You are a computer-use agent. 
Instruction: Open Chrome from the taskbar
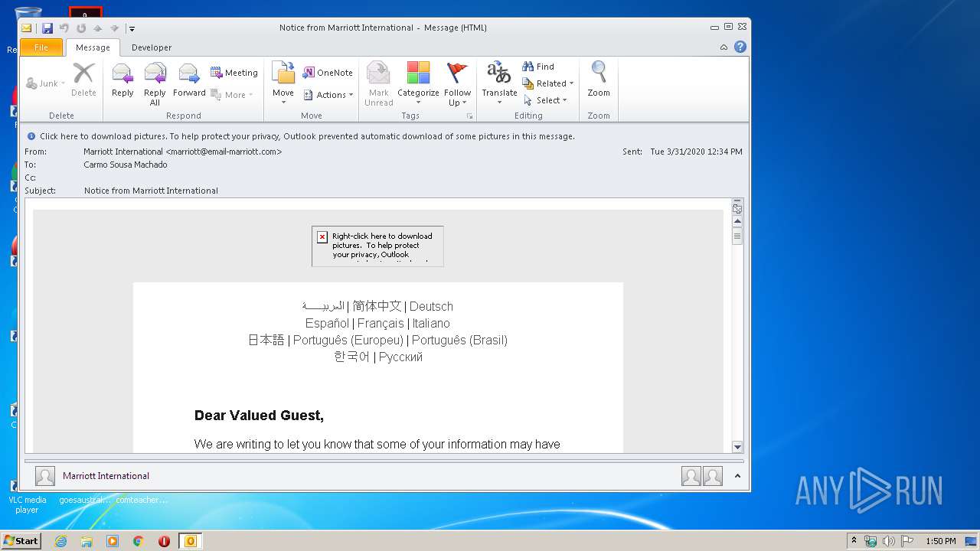[x=138, y=541]
